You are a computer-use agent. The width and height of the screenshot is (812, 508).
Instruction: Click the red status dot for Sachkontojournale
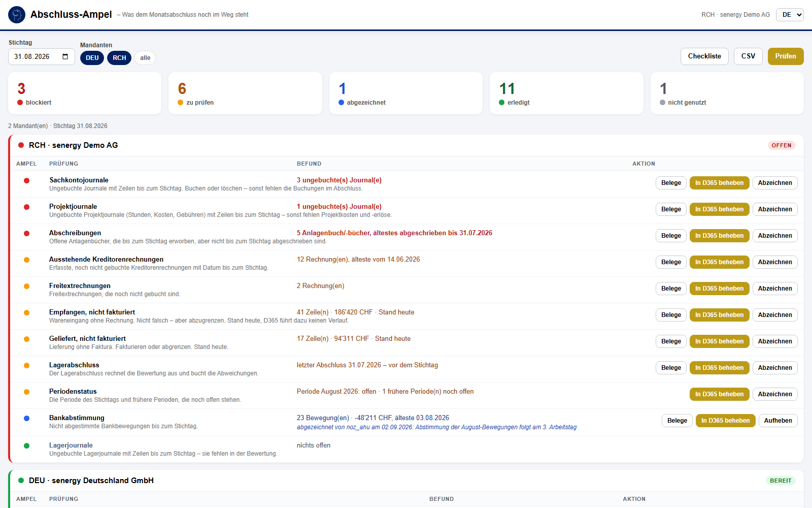tap(26, 180)
